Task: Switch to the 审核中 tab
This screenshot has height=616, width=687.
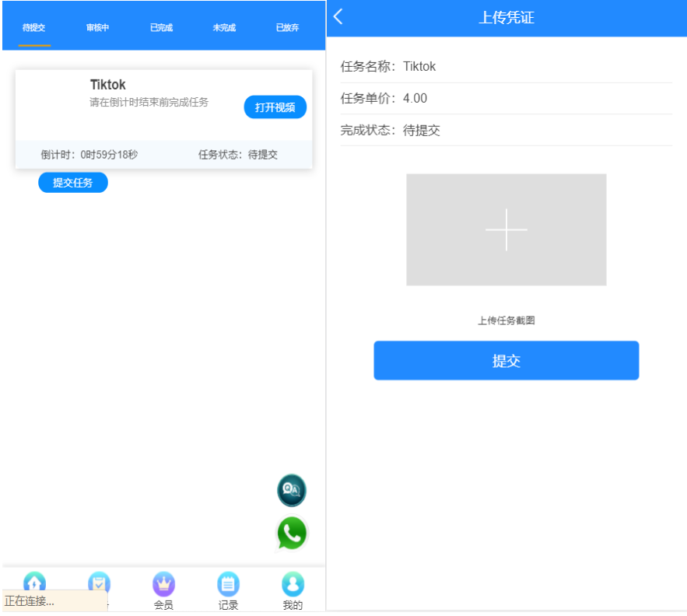Action: [x=98, y=28]
